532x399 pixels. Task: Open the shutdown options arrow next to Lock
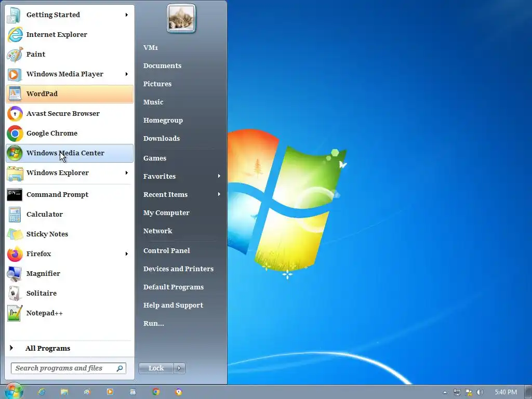coord(179,368)
